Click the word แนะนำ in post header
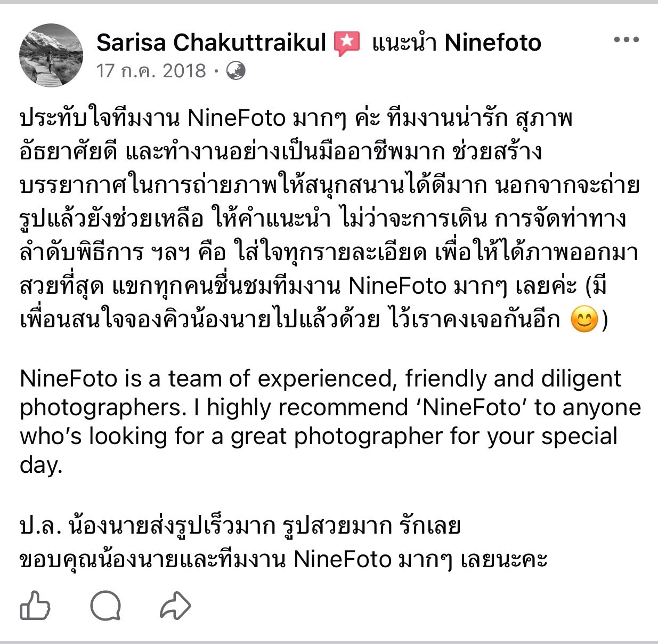The image size is (658, 644). [x=405, y=43]
